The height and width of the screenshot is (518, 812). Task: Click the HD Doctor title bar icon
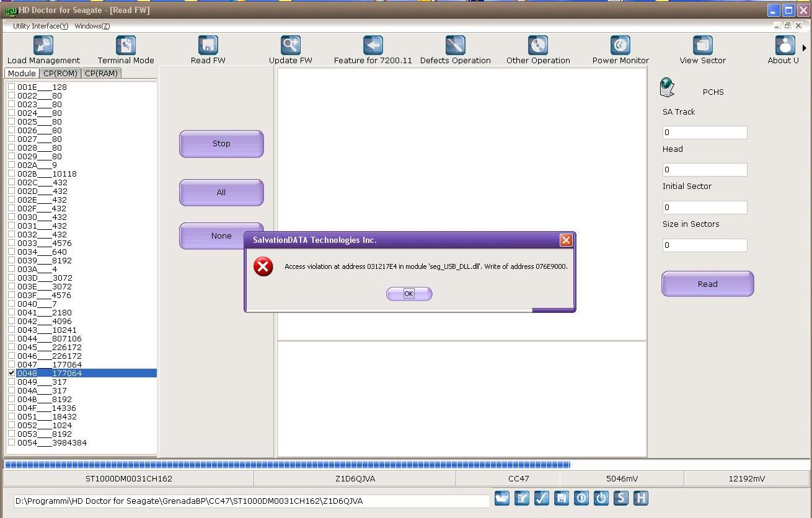pos(11,11)
